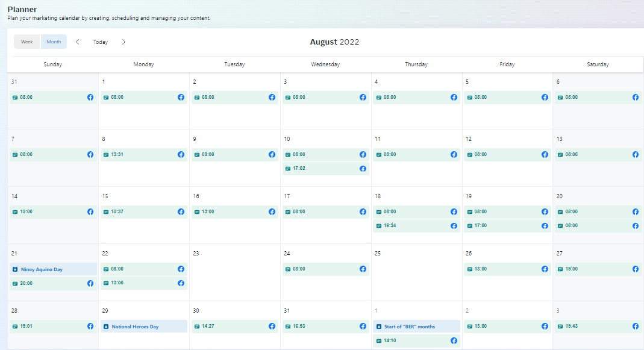This screenshot has width=644, height=350.
Task: Open the 08:00 post on August 24
Action: (x=326, y=269)
